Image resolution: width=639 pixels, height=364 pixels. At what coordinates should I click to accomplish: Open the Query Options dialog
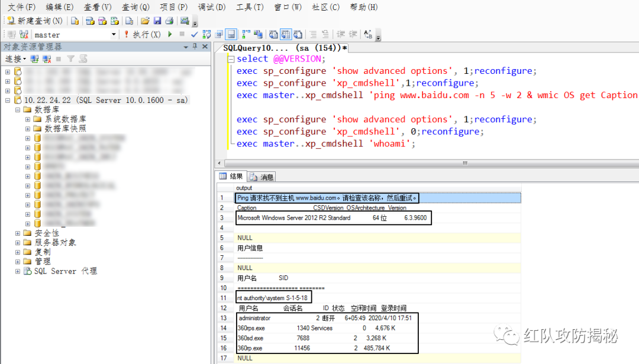click(220, 35)
